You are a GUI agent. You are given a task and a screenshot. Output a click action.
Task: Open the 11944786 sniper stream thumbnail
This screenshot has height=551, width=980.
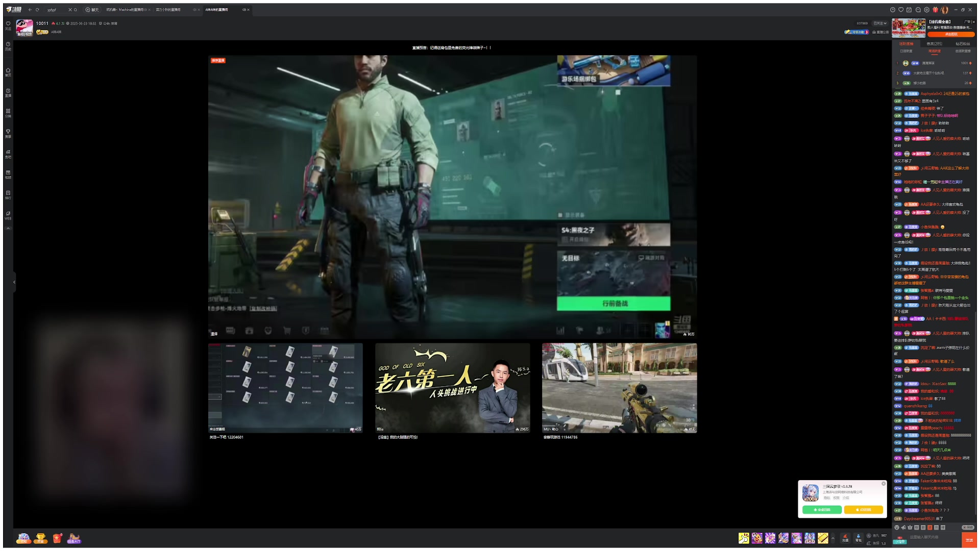(x=619, y=388)
